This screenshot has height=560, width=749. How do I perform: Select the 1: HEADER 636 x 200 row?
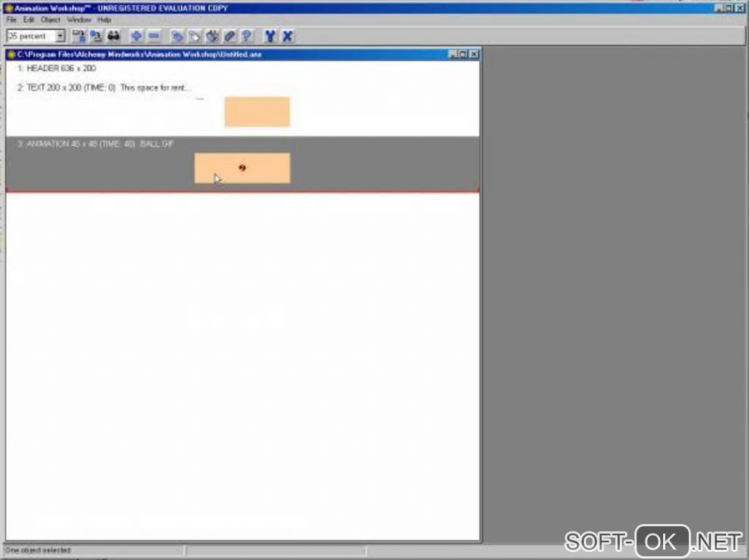click(x=242, y=69)
